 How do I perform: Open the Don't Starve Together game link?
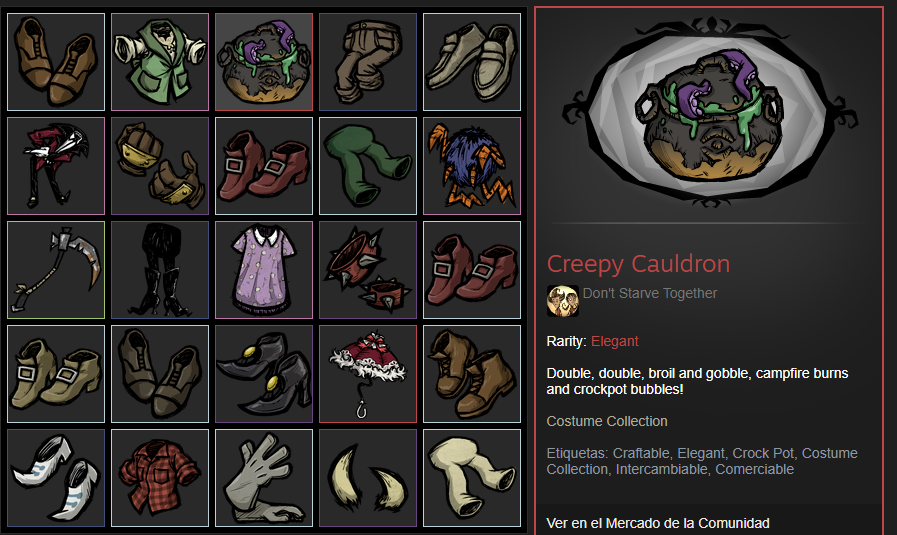(649, 293)
